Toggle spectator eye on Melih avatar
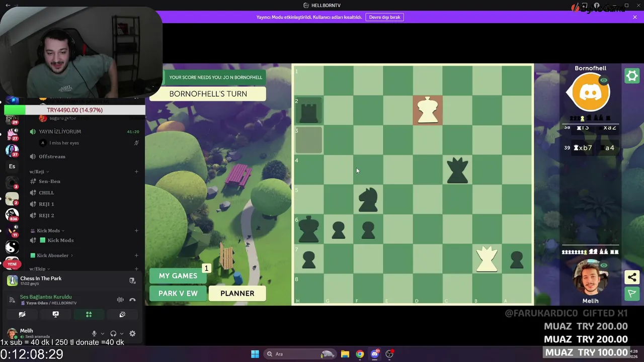The image size is (644, 362). pyautogui.click(x=604, y=265)
